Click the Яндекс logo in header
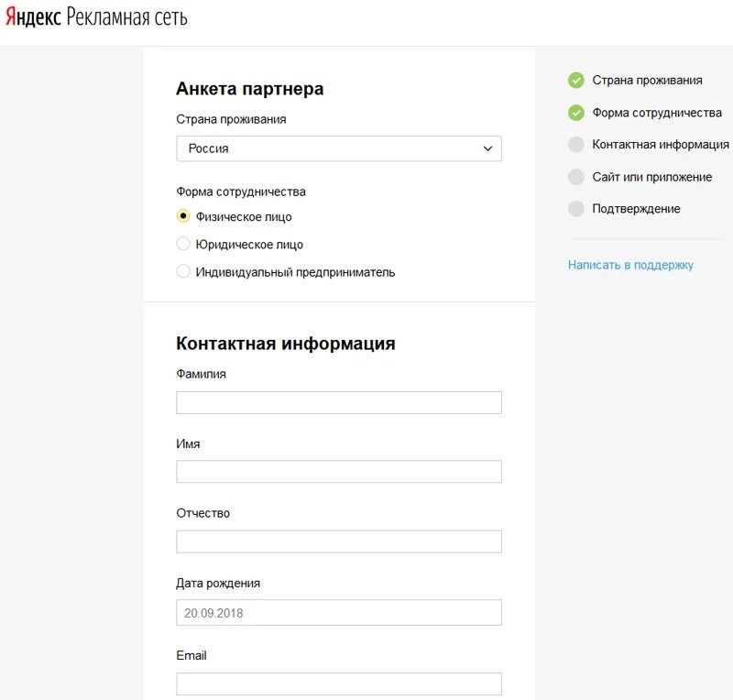 (x=34, y=17)
